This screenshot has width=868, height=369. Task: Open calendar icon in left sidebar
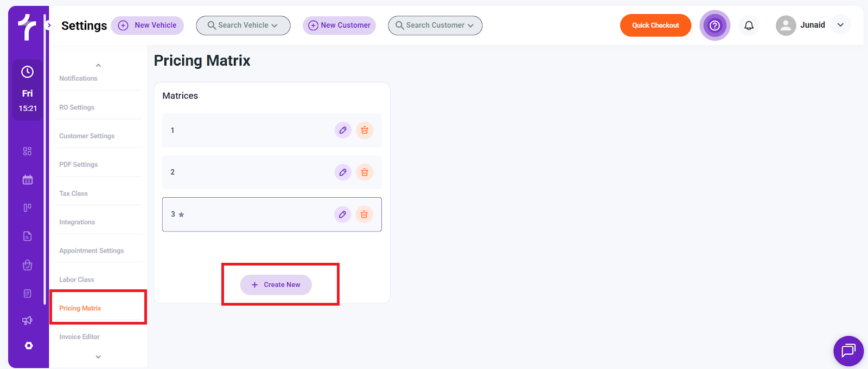click(28, 180)
